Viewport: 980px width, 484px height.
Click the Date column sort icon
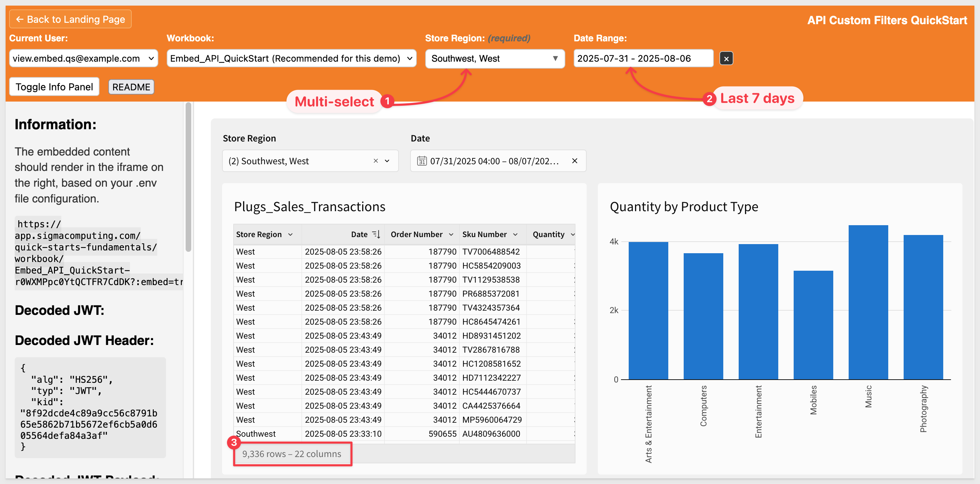(376, 234)
